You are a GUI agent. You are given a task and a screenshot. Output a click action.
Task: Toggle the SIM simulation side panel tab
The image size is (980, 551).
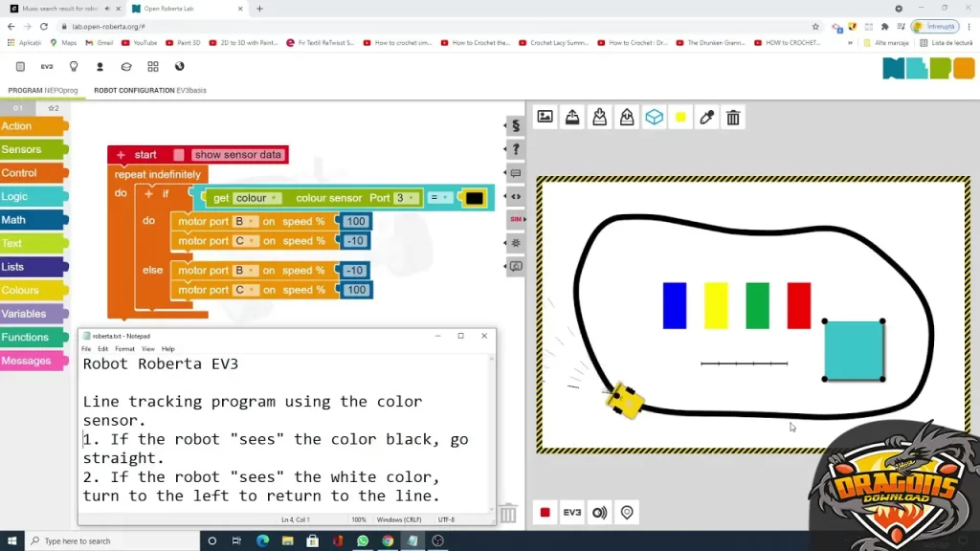(x=516, y=219)
